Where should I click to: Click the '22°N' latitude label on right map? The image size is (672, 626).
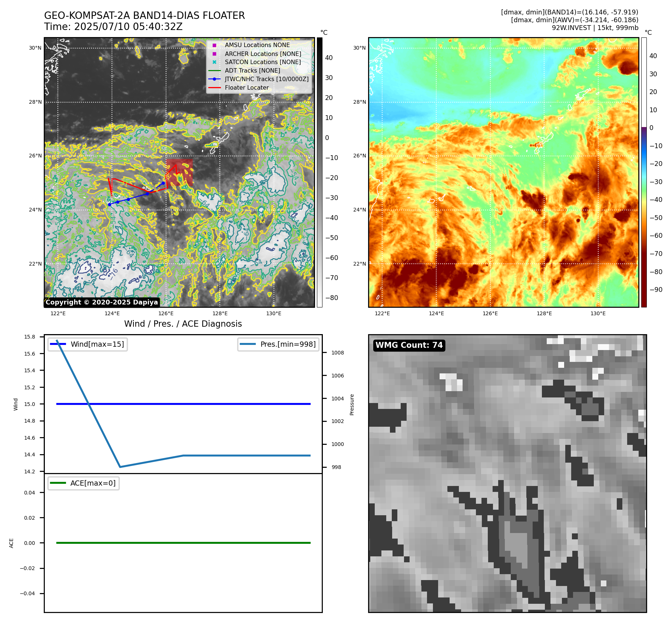359,264
